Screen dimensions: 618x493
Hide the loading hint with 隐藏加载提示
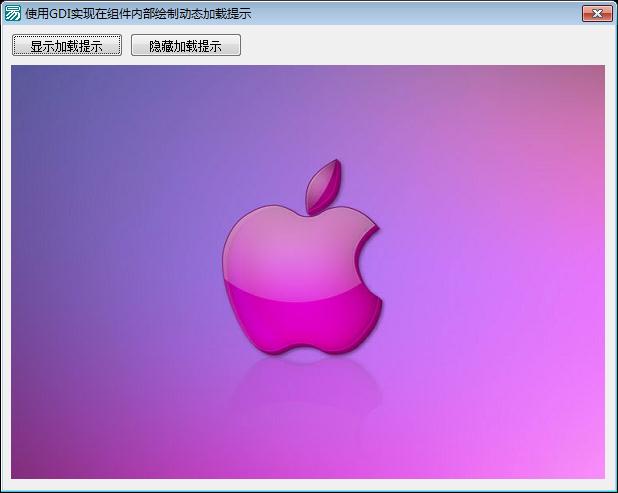pos(186,45)
